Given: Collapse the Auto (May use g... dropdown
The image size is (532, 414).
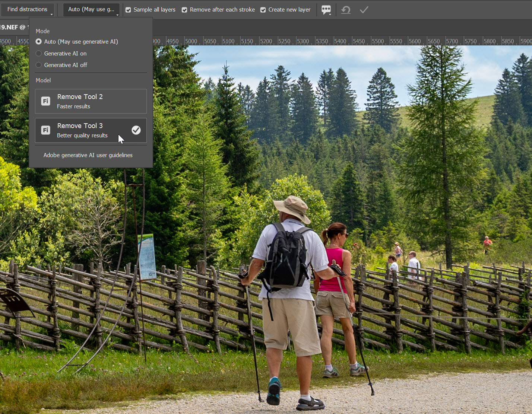Looking at the screenshot, I should 91,9.
